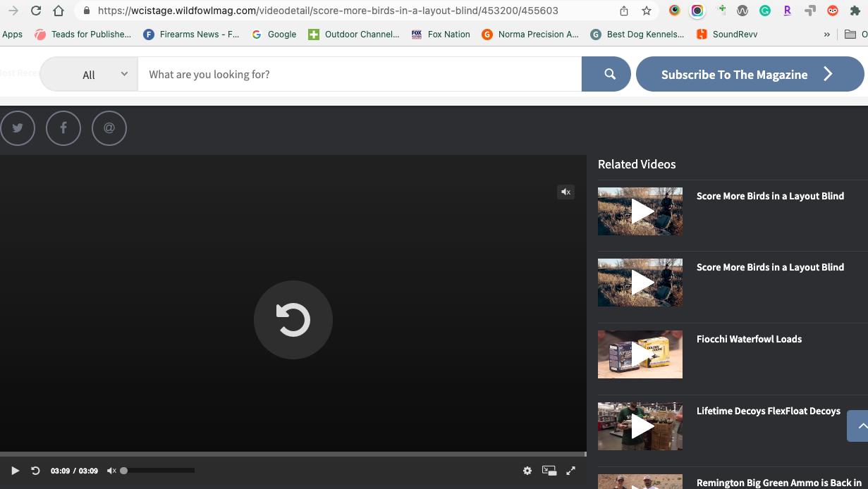
Task: Open Remington Big Green Ammo title link
Action: [x=779, y=483]
